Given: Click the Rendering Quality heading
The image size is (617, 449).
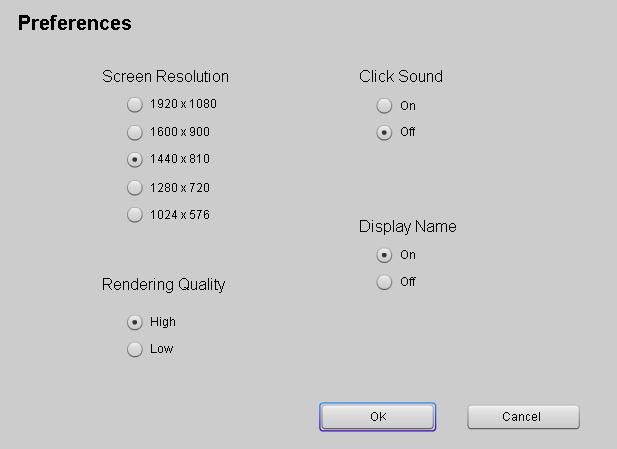Looking at the screenshot, I should click(163, 285).
